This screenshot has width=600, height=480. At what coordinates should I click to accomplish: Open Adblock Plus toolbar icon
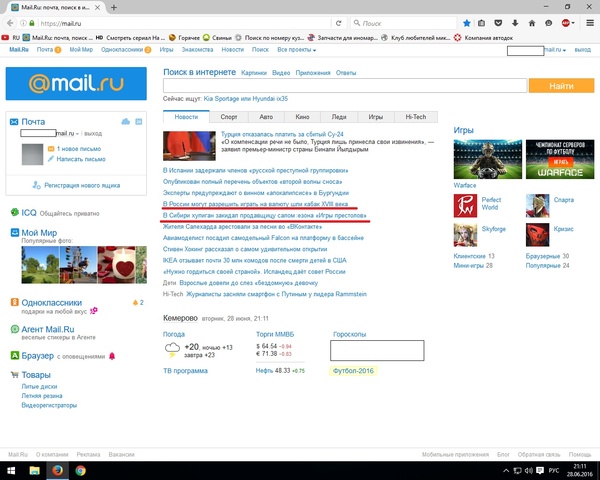tap(566, 23)
